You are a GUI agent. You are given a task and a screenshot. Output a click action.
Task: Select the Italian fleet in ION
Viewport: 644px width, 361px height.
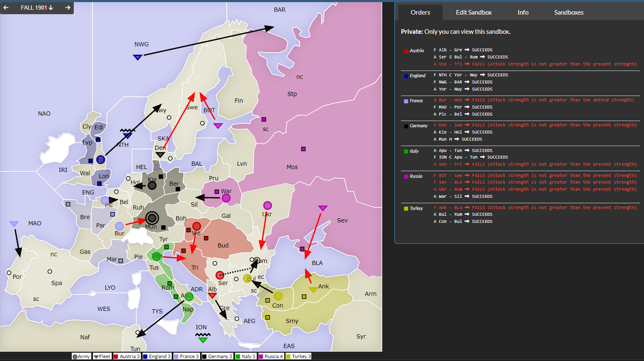203,340
